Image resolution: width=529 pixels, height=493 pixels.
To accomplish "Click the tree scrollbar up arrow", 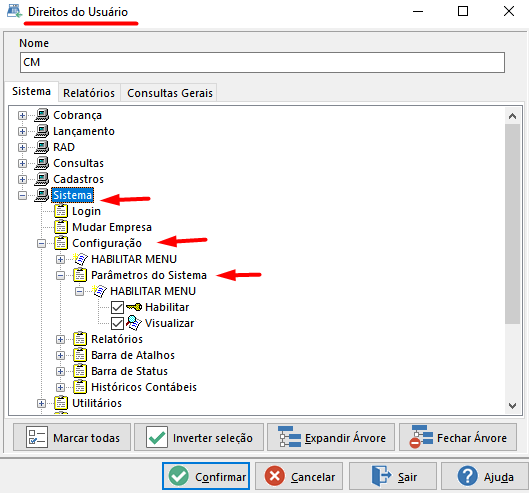I will (512, 116).
